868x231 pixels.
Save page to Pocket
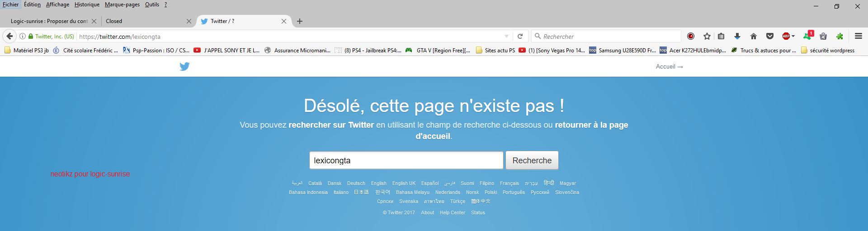[x=770, y=36]
